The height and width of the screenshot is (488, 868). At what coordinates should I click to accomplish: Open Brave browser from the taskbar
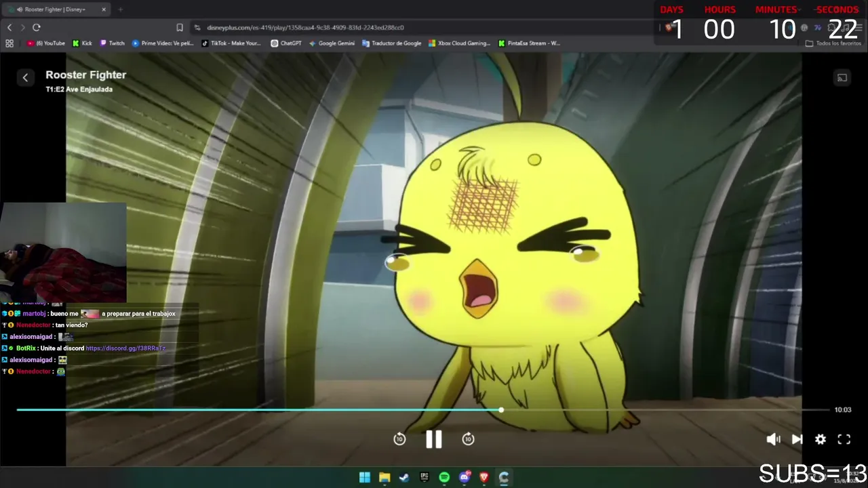point(484,477)
